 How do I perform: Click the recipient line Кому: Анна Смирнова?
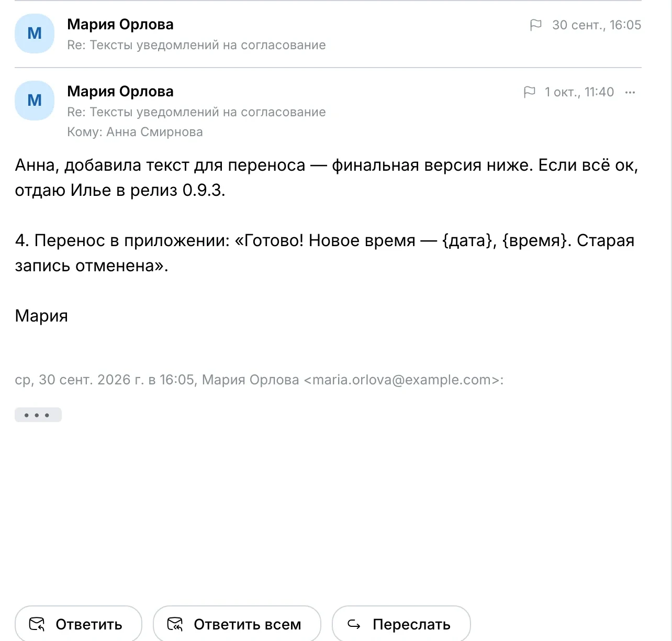coord(135,132)
